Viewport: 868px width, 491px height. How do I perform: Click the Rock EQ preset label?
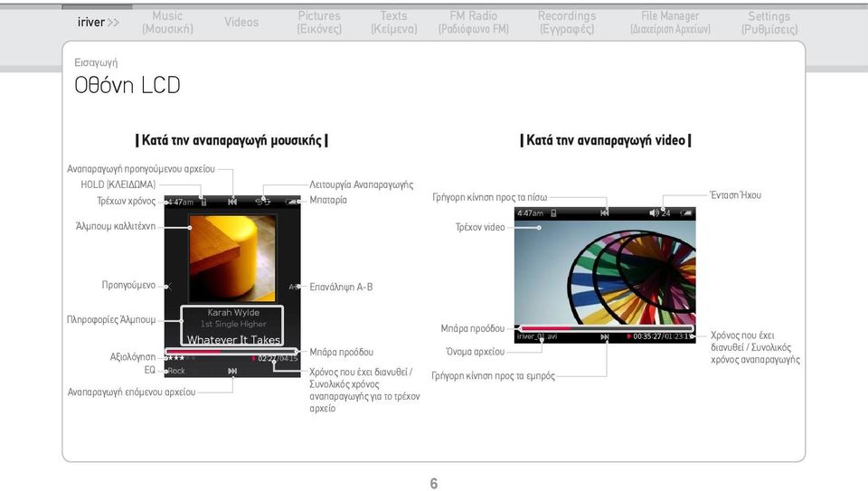point(176,371)
